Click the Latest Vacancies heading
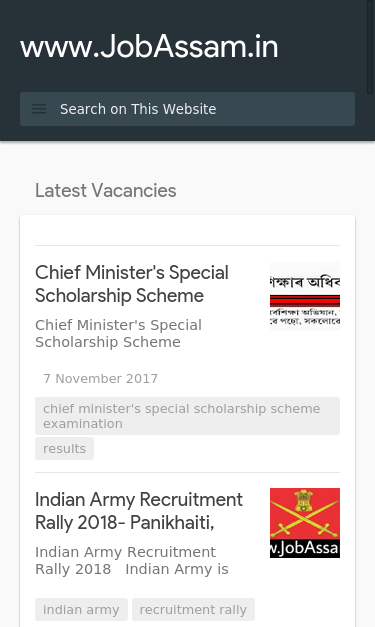 pos(106,191)
